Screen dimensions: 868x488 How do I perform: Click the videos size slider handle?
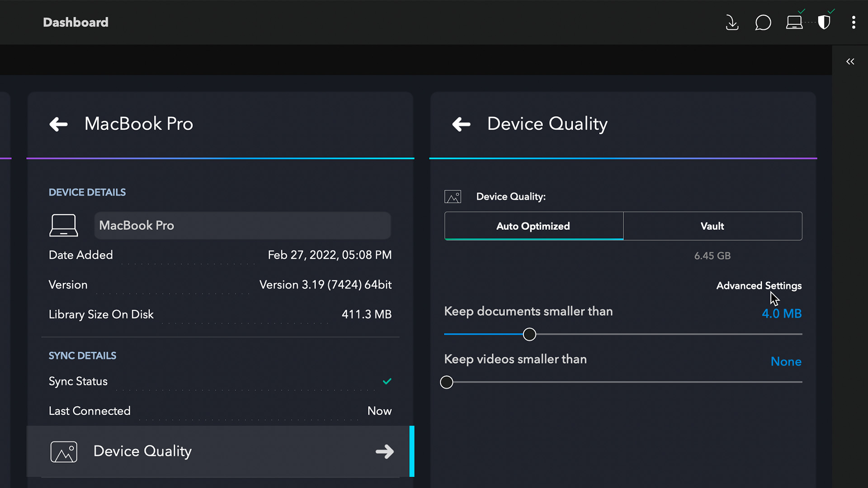tap(447, 382)
